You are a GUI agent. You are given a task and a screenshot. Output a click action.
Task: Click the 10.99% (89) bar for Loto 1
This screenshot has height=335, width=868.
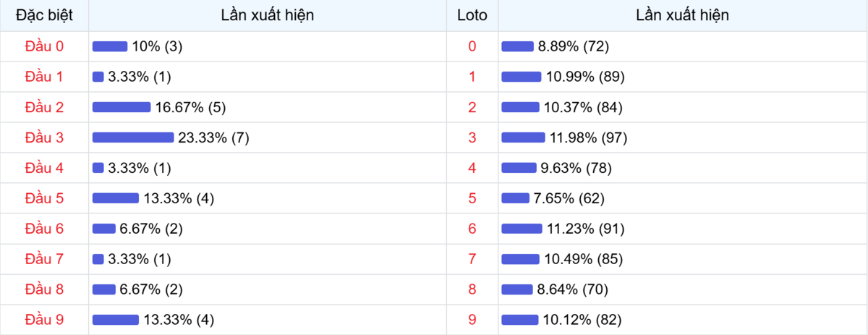(521, 77)
